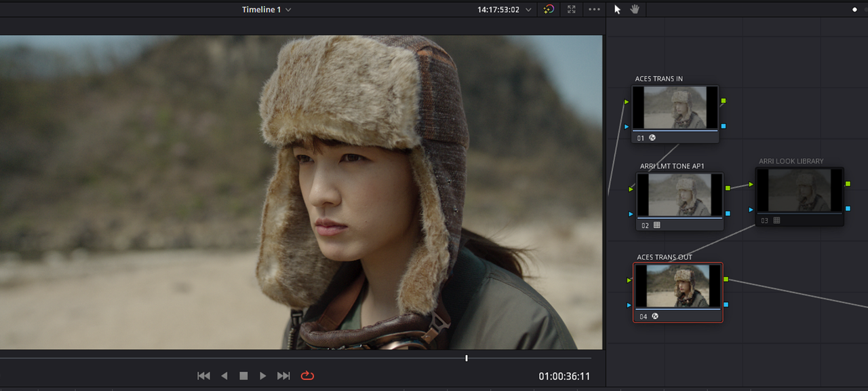The width and height of the screenshot is (868, 391).
Task: Toggle loop playback
Action: pos(307,375)
